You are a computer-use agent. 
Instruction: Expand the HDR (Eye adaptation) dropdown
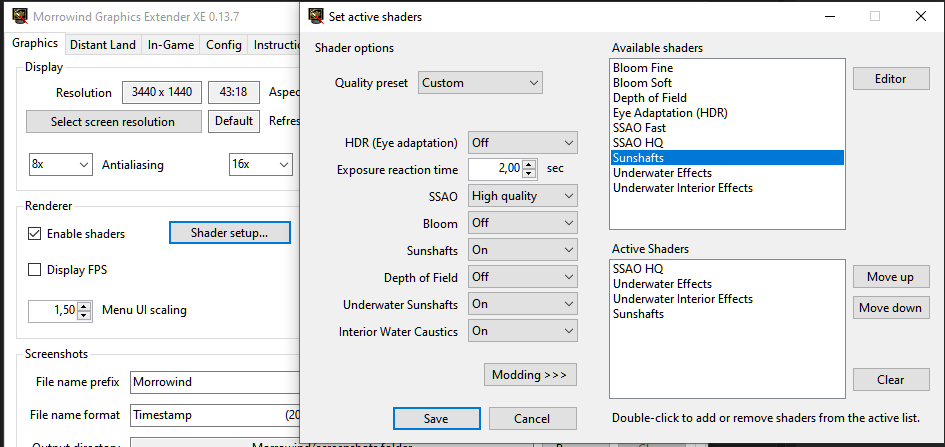coord(522,143)
